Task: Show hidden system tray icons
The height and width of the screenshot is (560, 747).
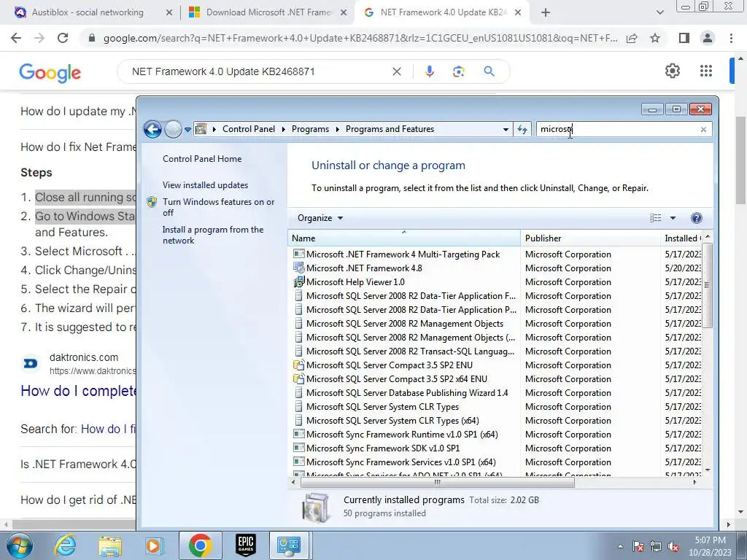Action: pos(620,546)
